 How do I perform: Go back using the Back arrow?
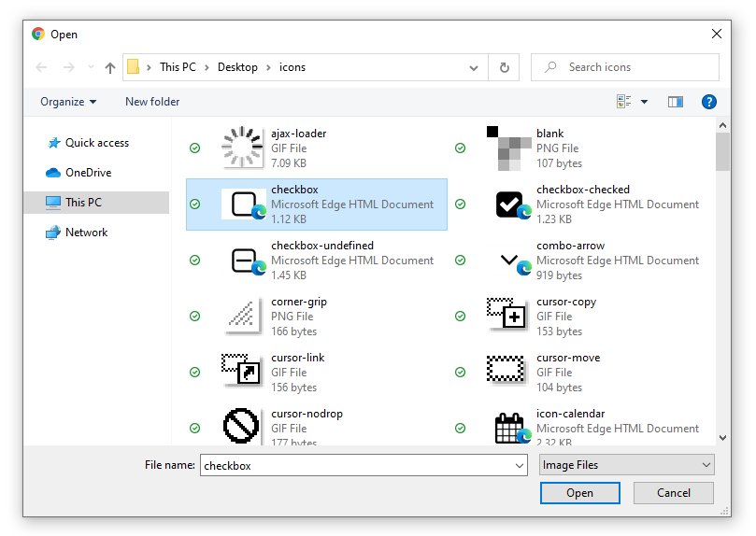tap(41, 67)
